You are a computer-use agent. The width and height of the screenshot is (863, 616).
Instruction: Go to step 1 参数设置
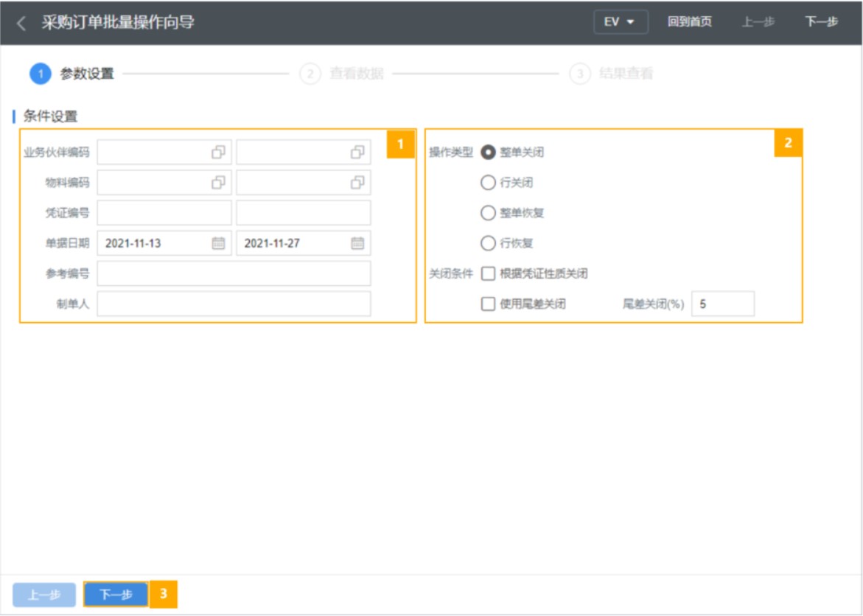click(x=72, y=74)
